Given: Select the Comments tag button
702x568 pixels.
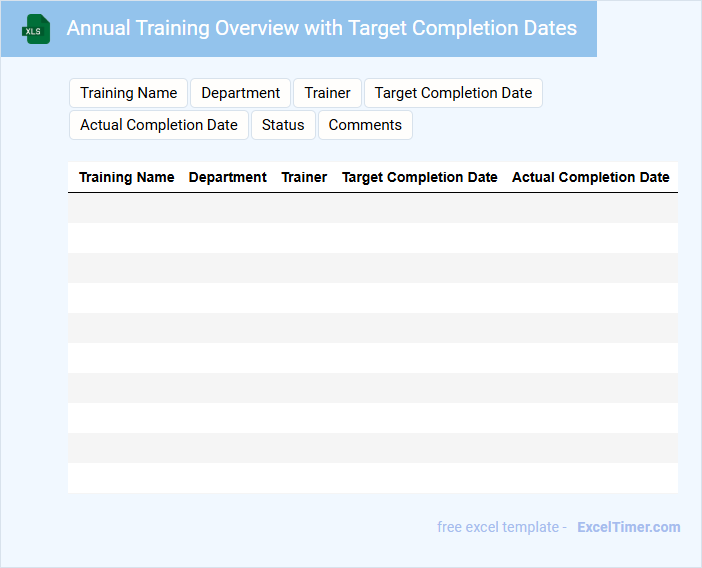Looking at the screenshot, I should (365, 125).
